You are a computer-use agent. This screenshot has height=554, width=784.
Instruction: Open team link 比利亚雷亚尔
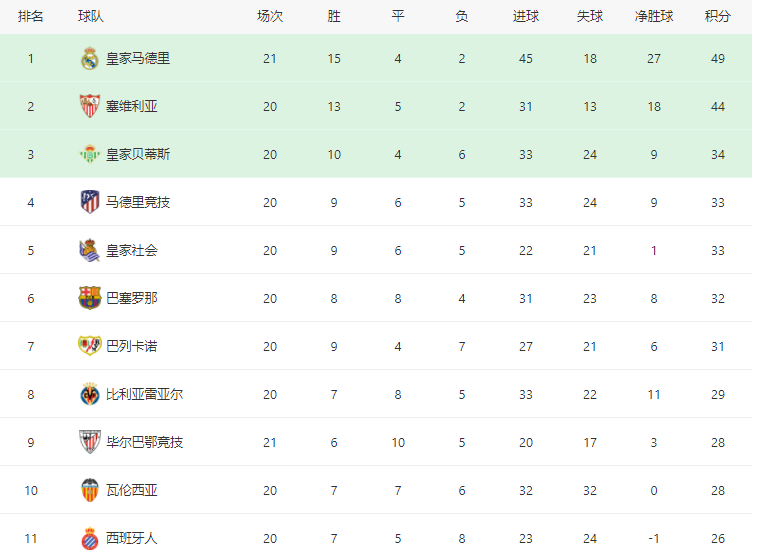(x=144, y=394)
